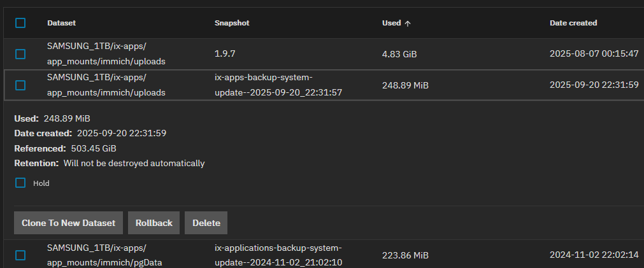Sort the table by Dataset column
644x268 pixels.
[x=61, y=23]
